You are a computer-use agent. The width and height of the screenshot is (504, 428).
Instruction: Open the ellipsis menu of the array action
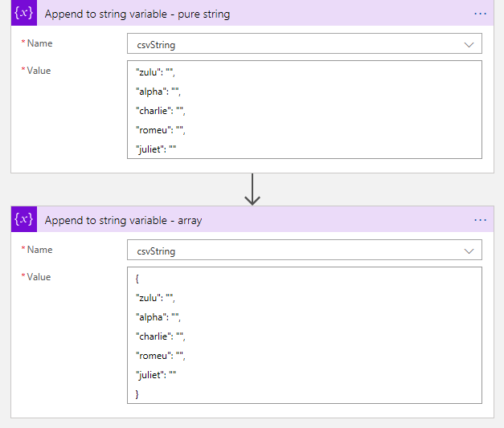coord(481,219)
